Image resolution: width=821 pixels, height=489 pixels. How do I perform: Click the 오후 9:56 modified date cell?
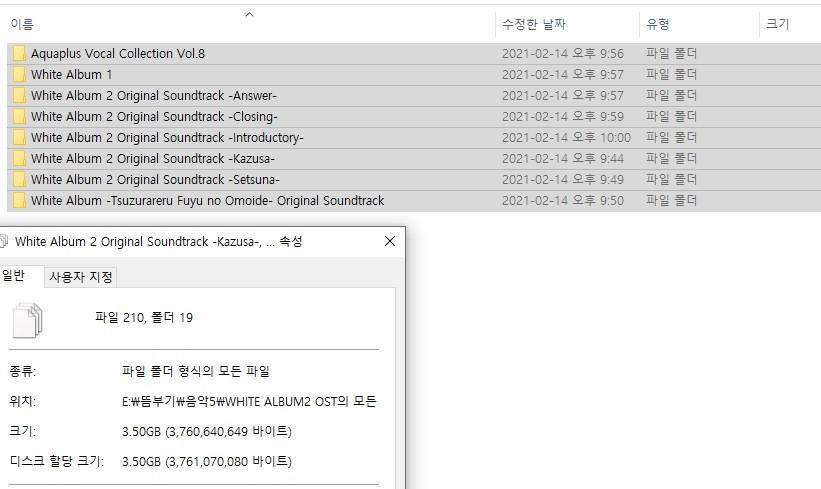(563, 53)
